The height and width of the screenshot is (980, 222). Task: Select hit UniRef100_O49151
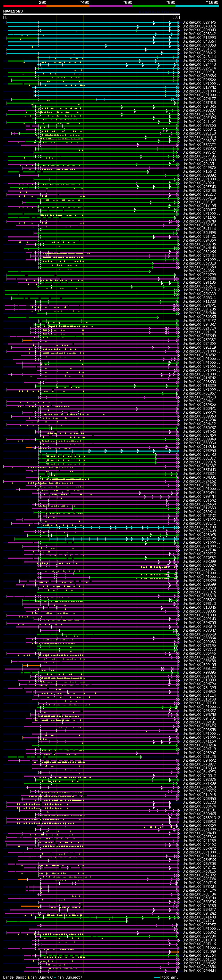pos(199,114)
